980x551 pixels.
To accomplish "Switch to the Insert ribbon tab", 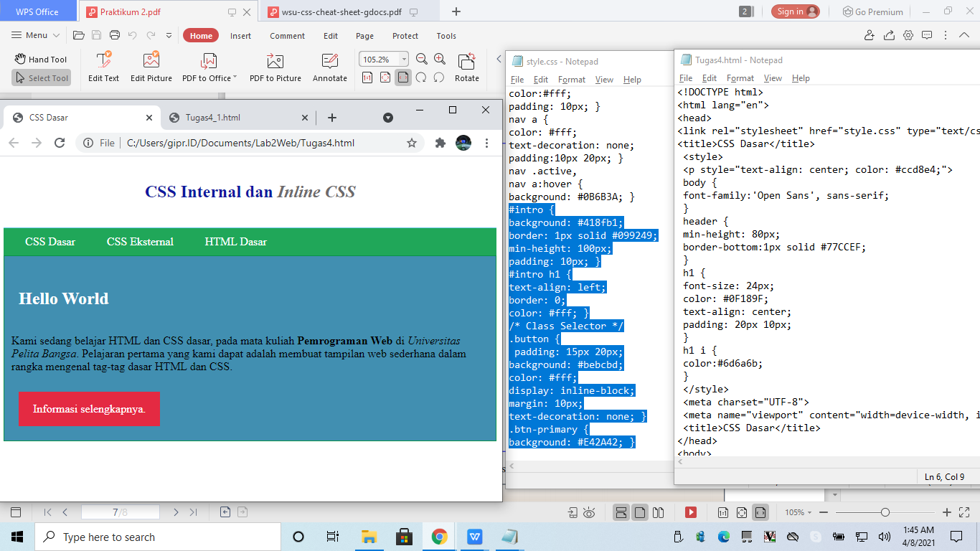I will pos(240,34).
